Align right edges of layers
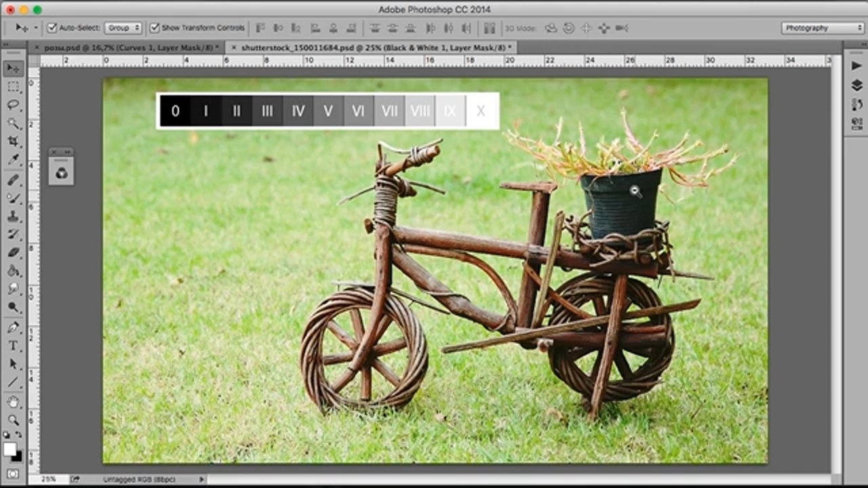 click(x=352, y=28)
